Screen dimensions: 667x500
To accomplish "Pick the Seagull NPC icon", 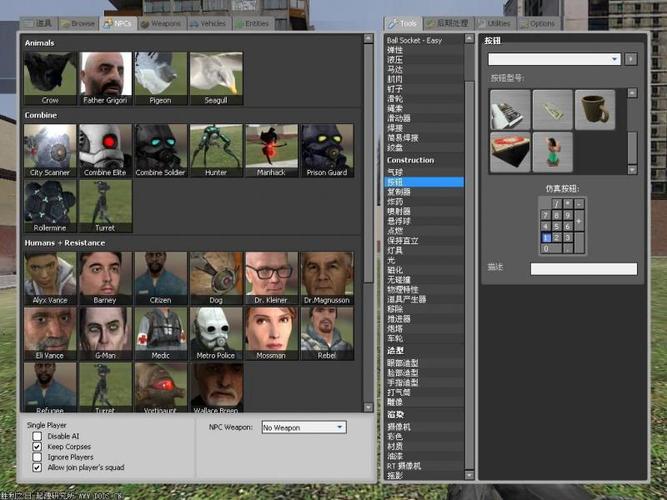I will [216, 78].
